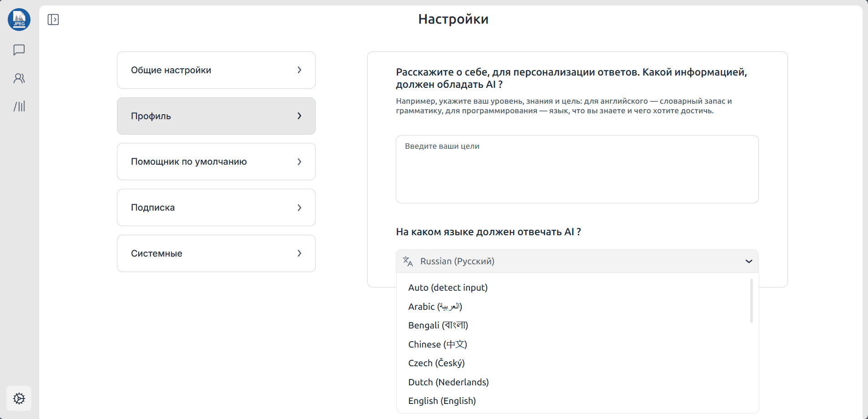Collapse the language dropdown arrow
The image size is (868, 419).
click(748, 261)
